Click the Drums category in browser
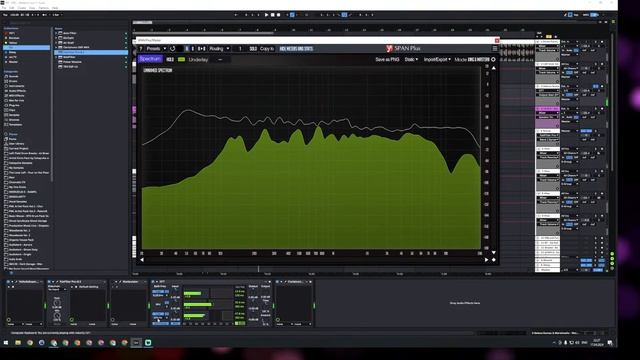The image size is (640, 360). coord(13,81)
